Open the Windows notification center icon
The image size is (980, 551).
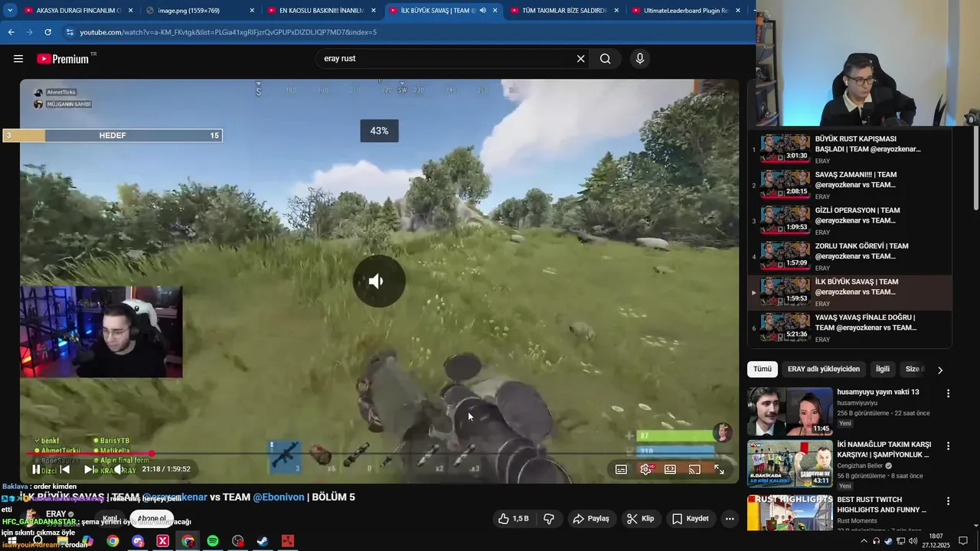(x=963, y=541)
